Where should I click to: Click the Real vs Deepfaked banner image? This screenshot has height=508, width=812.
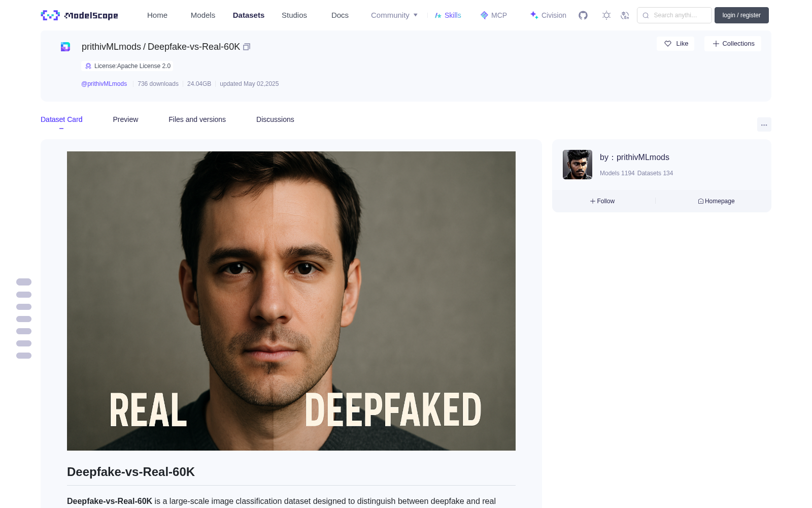[291, 301]
